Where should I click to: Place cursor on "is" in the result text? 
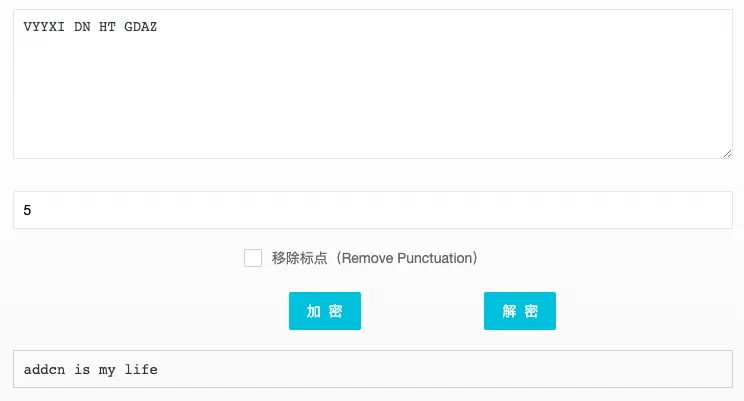[82, 370]
